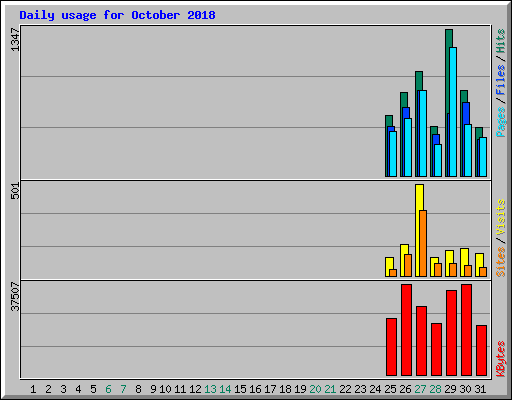Click x-axis day label 15
This screenshot has width=512, height=400.
(240, 389)
